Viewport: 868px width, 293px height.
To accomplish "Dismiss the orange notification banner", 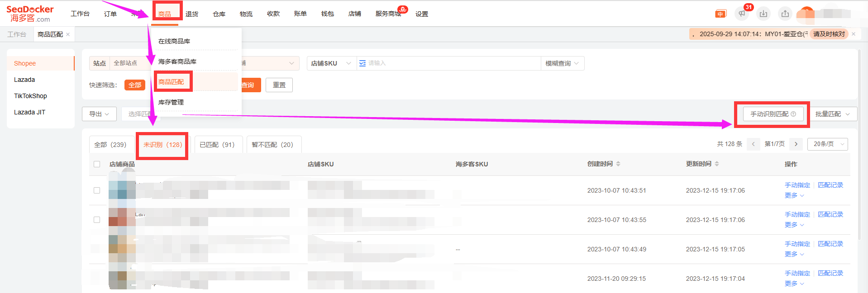I will [x=854, y=34].
